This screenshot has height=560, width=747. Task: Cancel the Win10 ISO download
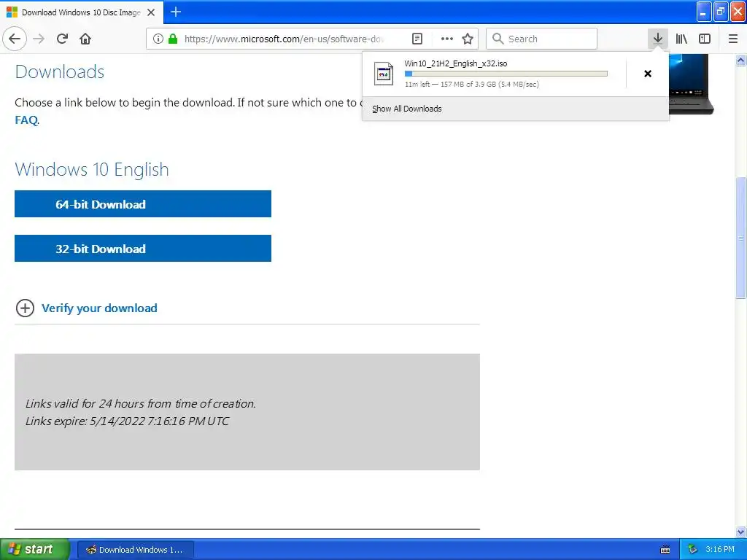point(648,74)
